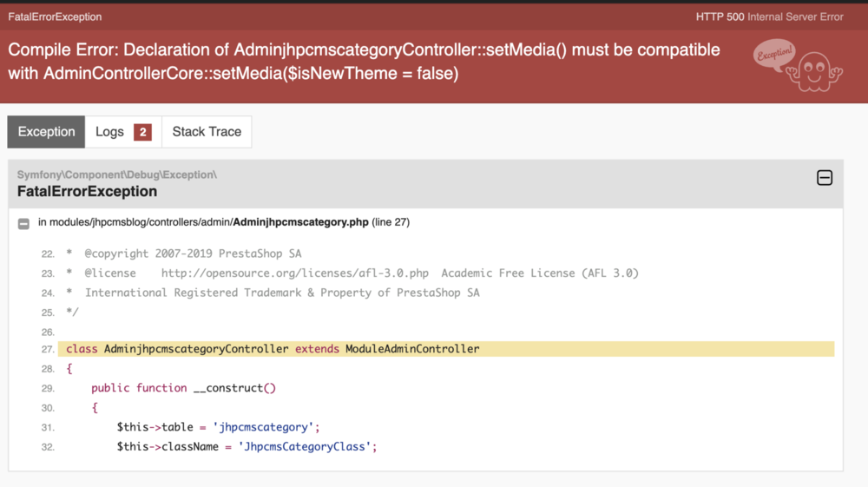Click the Symfony\Component\Debug\Exception\ namespace text

117,174
